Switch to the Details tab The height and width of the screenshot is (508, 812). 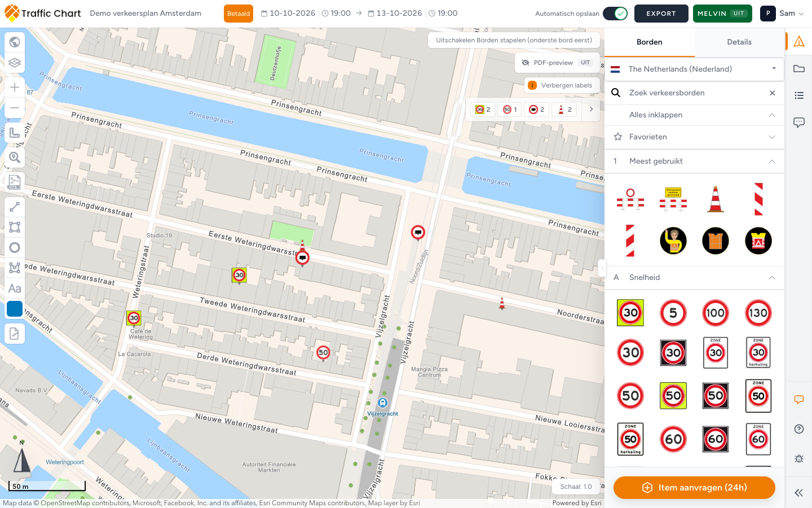[x=739, y=42]
